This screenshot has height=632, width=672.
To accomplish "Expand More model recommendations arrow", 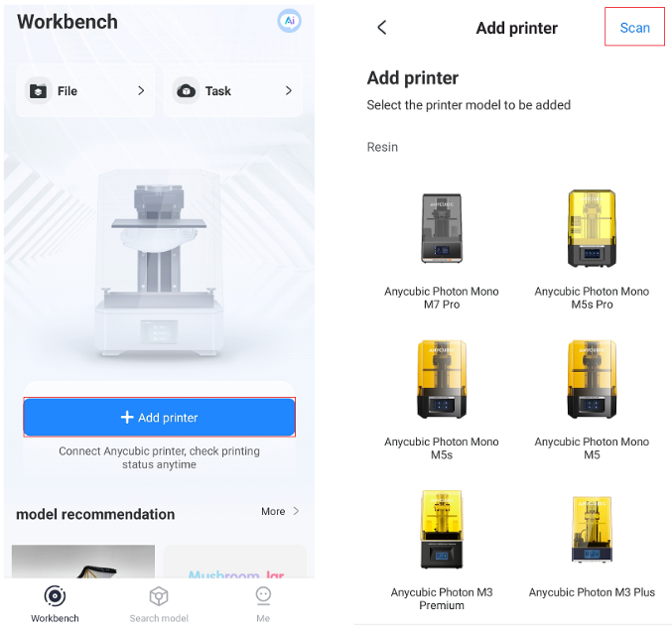I will [296, 511].
